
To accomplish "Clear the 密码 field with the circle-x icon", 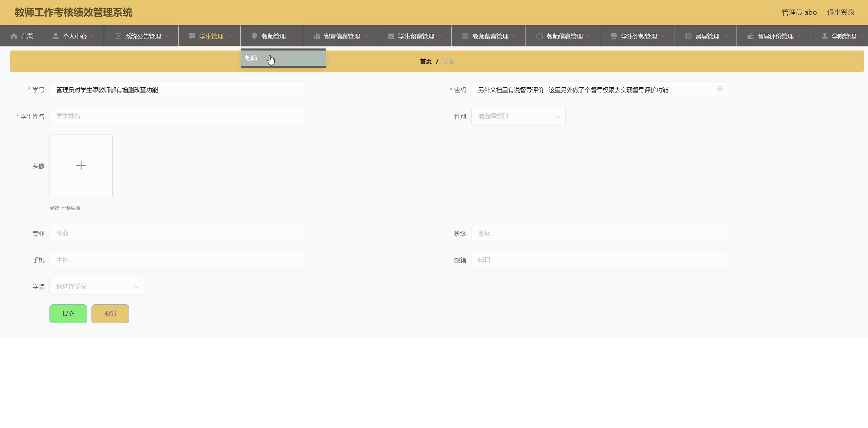I will click(x=720, y=89).
